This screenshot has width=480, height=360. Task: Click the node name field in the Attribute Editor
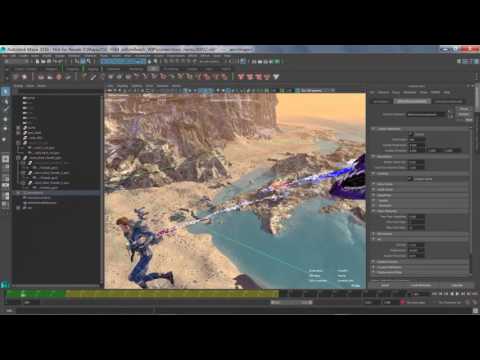427,114
